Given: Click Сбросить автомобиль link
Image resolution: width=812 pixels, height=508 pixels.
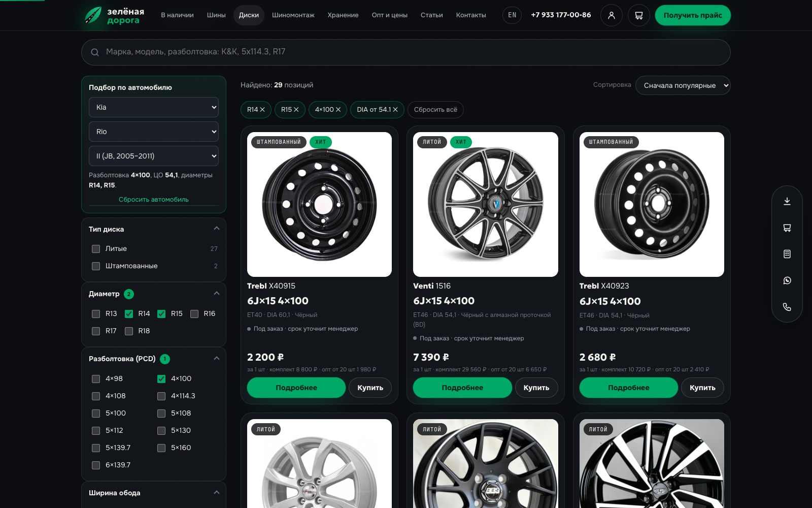Looking at the screenshot, I should pyautogui.click(x=154, y=200).
